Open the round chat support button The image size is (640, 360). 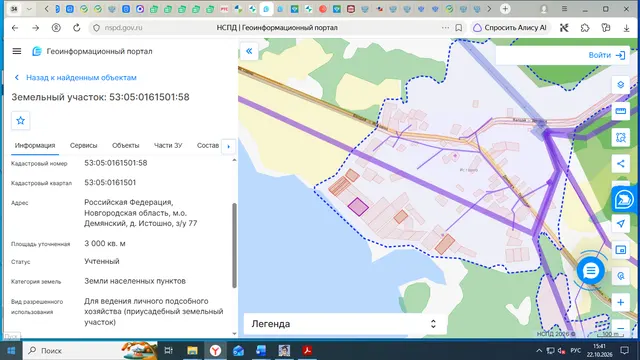pyautogui.click(x=591, y=270)
